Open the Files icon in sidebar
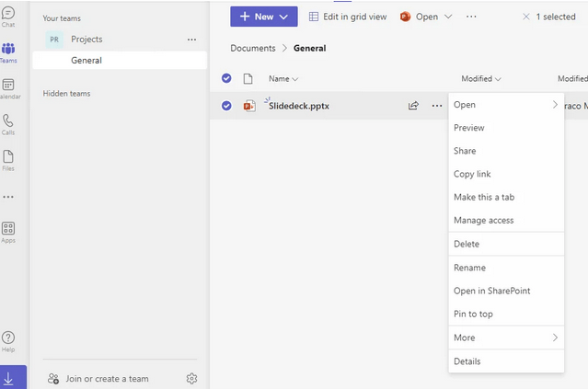Image resolution: width=588 pixels, height=389 pixels. click(x=8, y=160)
